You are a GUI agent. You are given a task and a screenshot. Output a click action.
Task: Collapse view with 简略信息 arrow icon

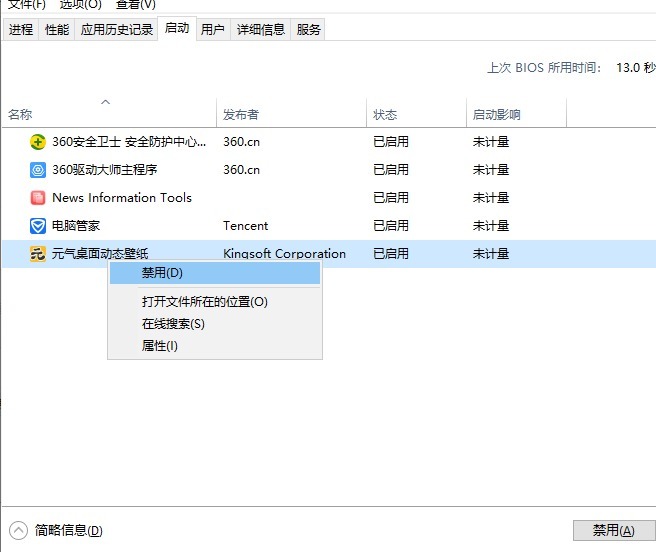(18, 530)
